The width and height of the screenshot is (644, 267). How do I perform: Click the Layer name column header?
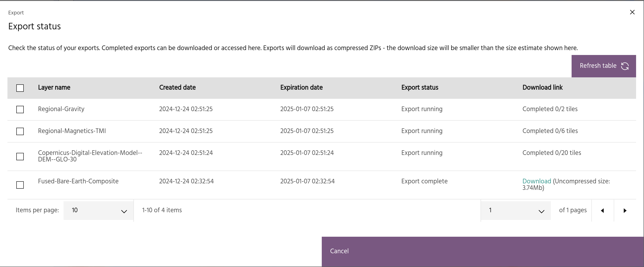click(54, 88)
